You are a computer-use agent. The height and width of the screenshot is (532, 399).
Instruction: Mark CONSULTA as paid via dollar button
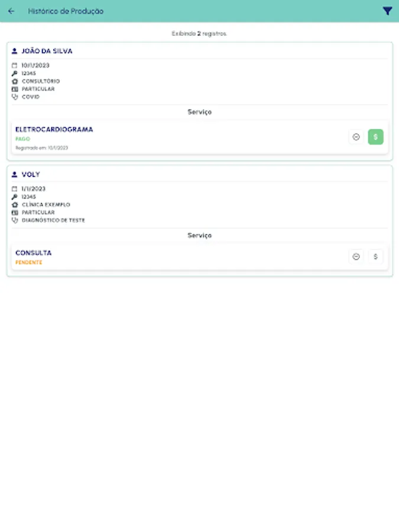(375, 257)
